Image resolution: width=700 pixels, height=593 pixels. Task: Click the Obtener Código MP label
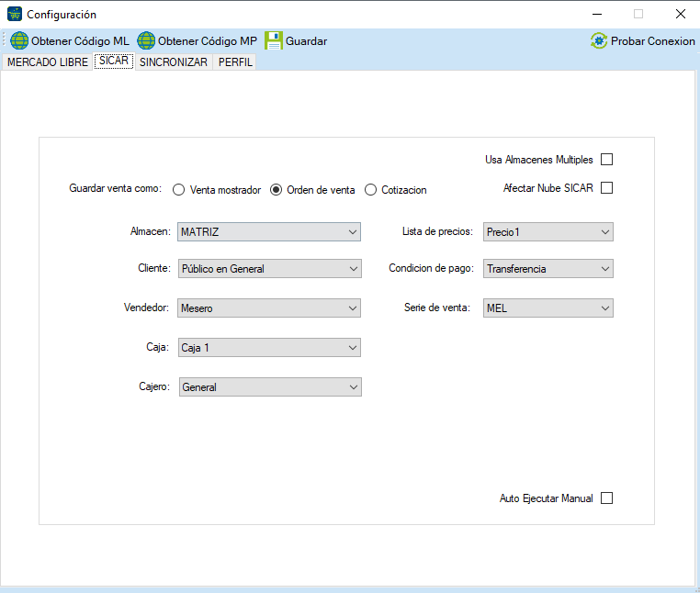(x=208, y=41)
